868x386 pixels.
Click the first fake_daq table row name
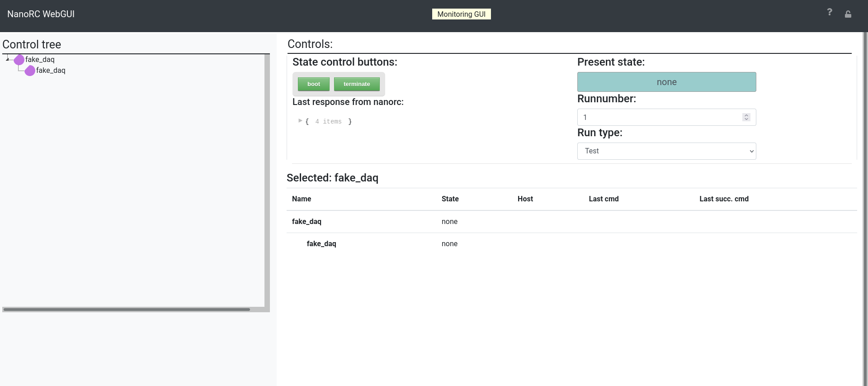coord(307,221)
